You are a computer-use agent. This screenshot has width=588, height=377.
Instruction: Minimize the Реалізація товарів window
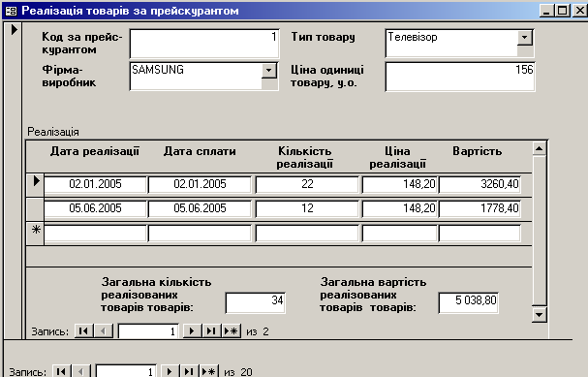546,11
